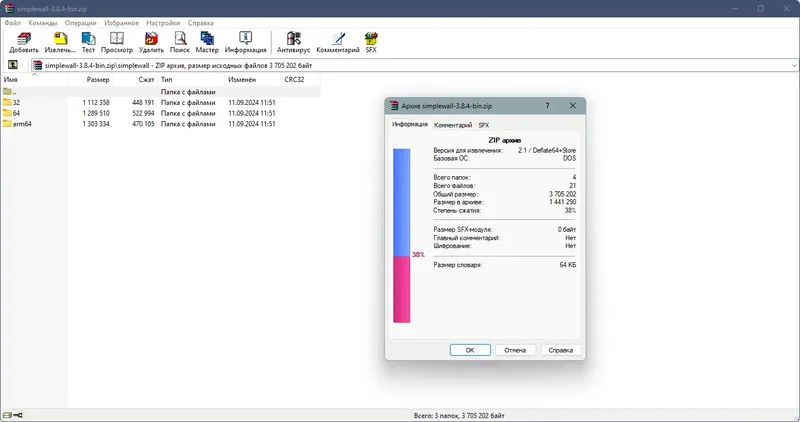Click the archive icon in dialog title
The height and width of the screenshot is (422, 800).
tap(394, 106)
